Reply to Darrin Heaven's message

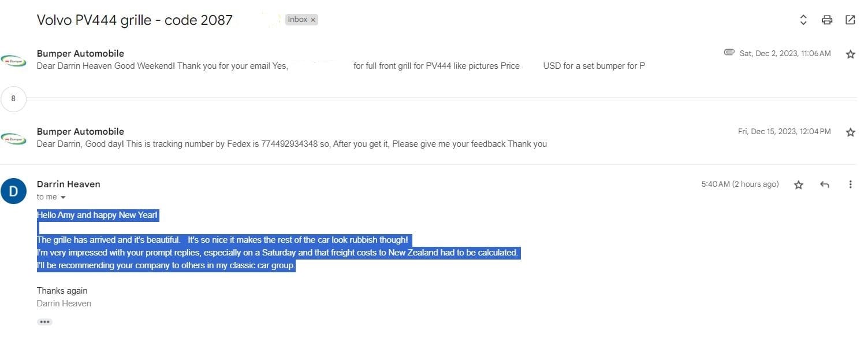pos(825,185)
